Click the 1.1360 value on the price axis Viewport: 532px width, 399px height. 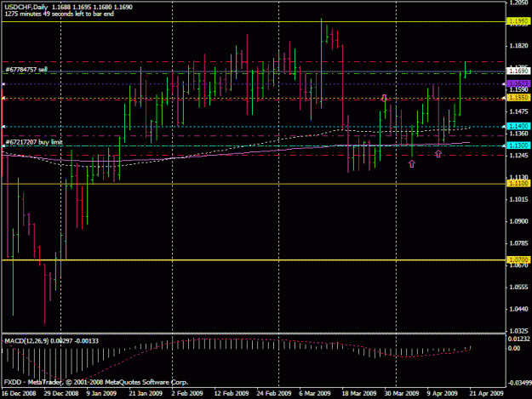click(x=519, y=134)
